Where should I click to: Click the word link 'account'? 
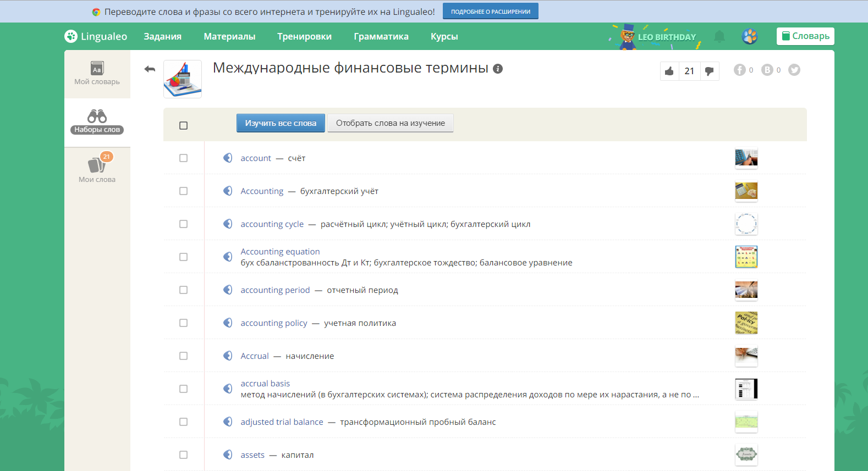click(x=256, y=158)
